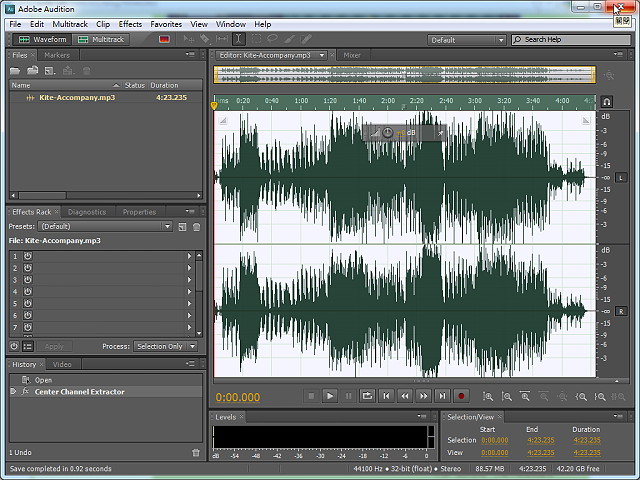This screenshot has height=480, width=640.
Task: Show the spectral frequency display
Action: click(164, 39)
